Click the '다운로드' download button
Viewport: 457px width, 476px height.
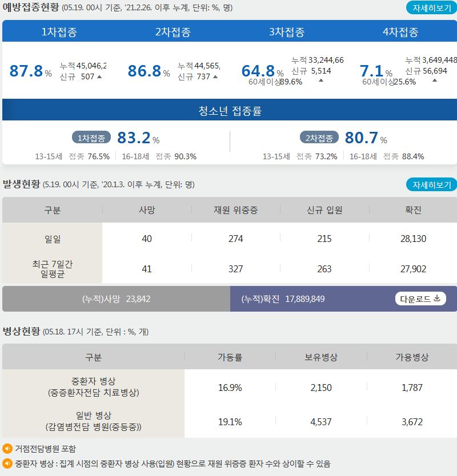click(x=420, y=298)
